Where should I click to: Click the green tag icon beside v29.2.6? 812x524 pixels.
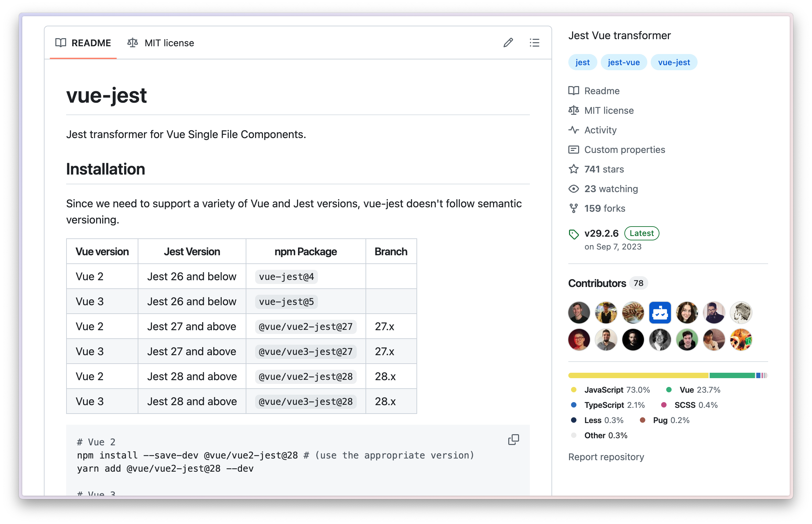click(574, 234)
